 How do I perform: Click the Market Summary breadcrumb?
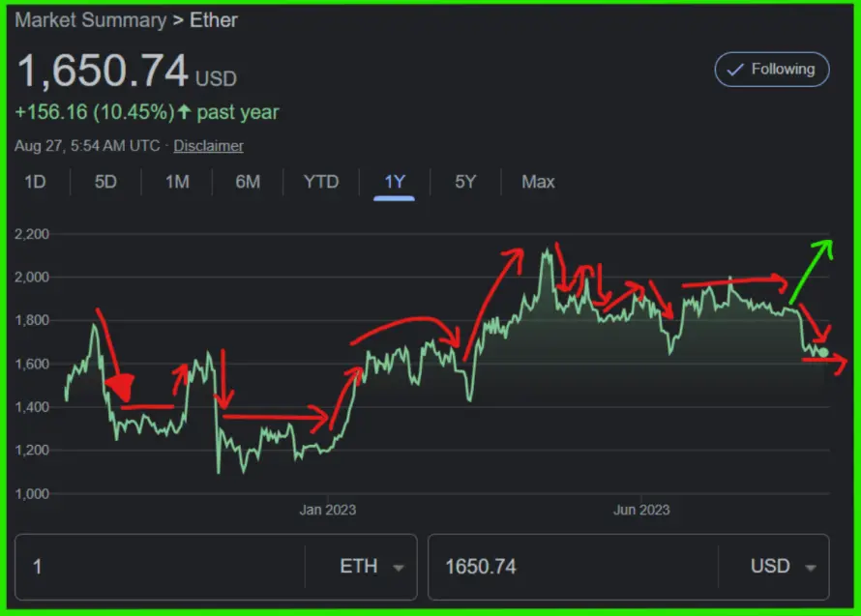pyautogui.click(x=91, y=20)
